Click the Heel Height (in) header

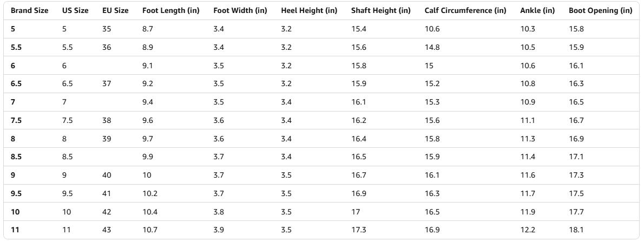309,11
